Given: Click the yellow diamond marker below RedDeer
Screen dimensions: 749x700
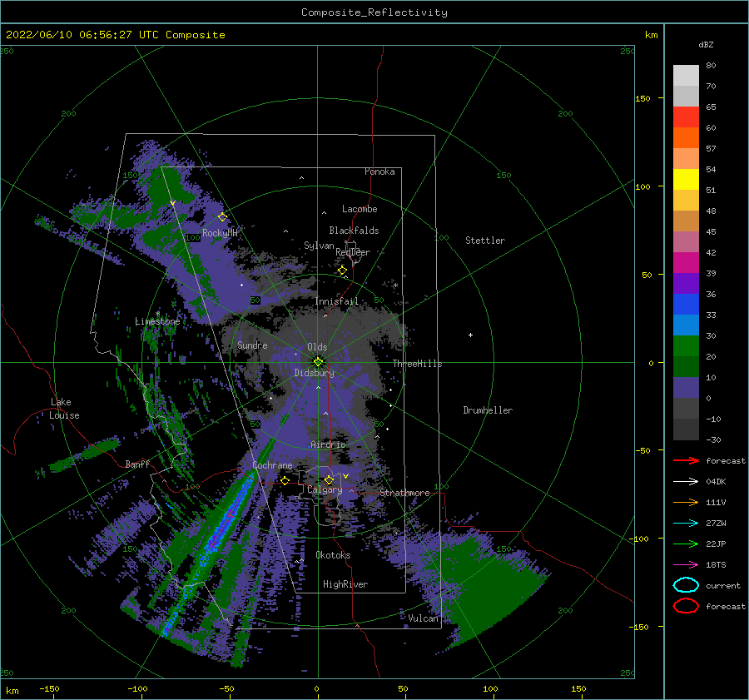Looking at the screenshot, I should [342, 271].
